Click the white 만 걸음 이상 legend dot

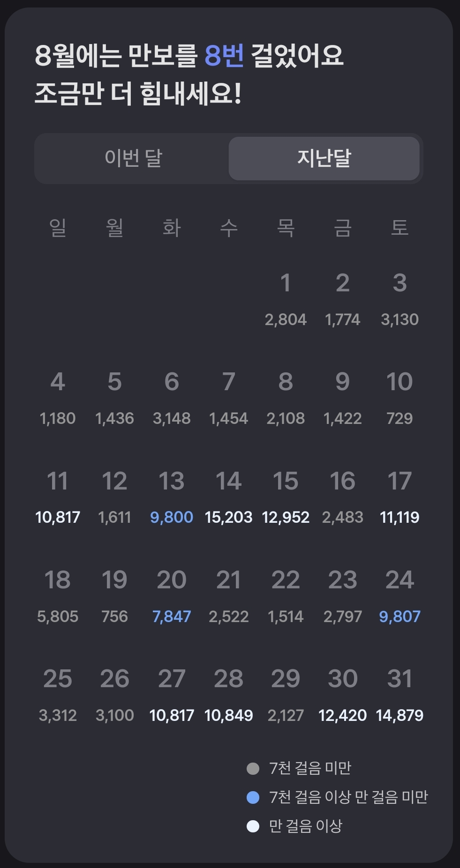pos(253,826)
